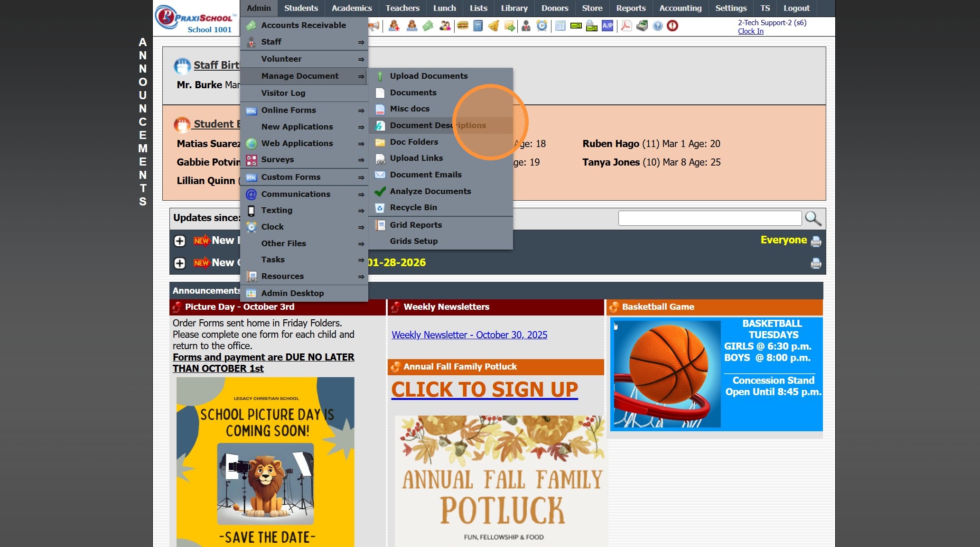Select Document Descriptions menu entry
The image size is (980, 547).
click(x=438, y=125)
